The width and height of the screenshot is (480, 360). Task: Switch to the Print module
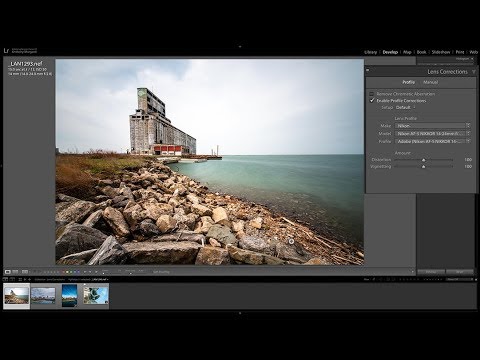coord(460,52)
